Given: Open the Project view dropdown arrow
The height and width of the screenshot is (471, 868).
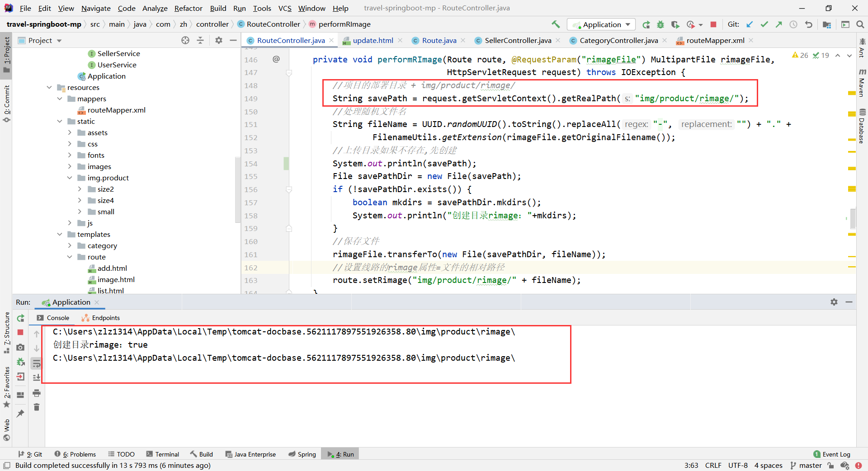Looking at the screenshot, I should (59, 41).
